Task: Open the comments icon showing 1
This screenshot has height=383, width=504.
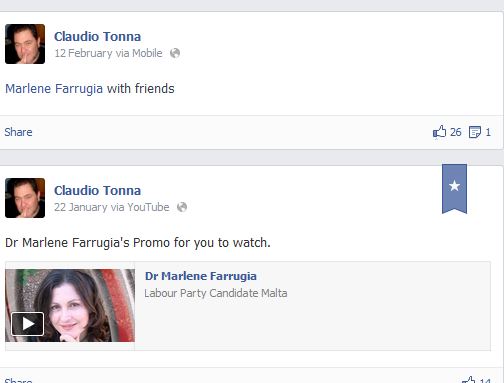Action: (475, 132)
